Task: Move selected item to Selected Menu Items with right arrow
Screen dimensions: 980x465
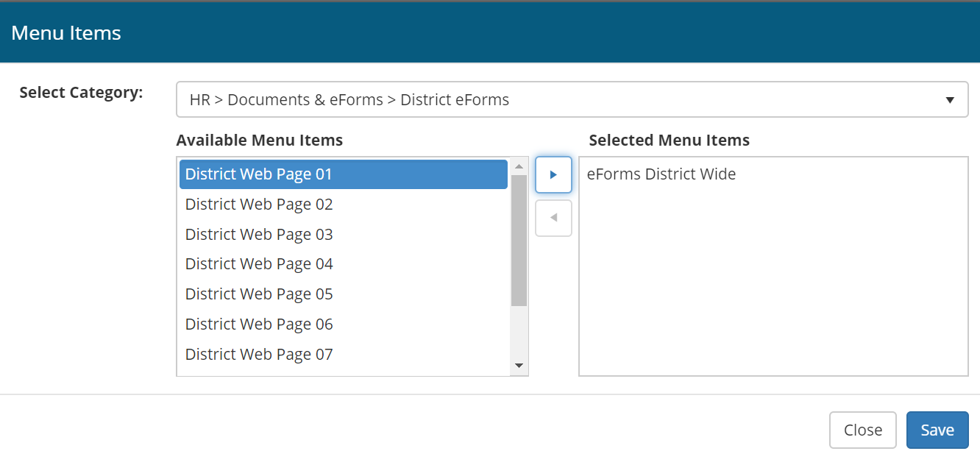Action: (553, 175)
